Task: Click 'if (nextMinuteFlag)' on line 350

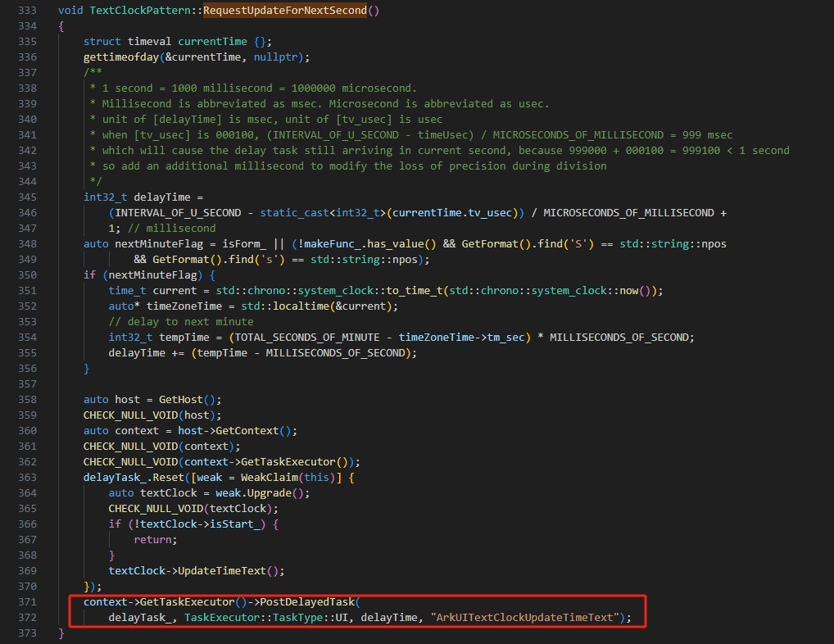Action: [x=143, y=275]
